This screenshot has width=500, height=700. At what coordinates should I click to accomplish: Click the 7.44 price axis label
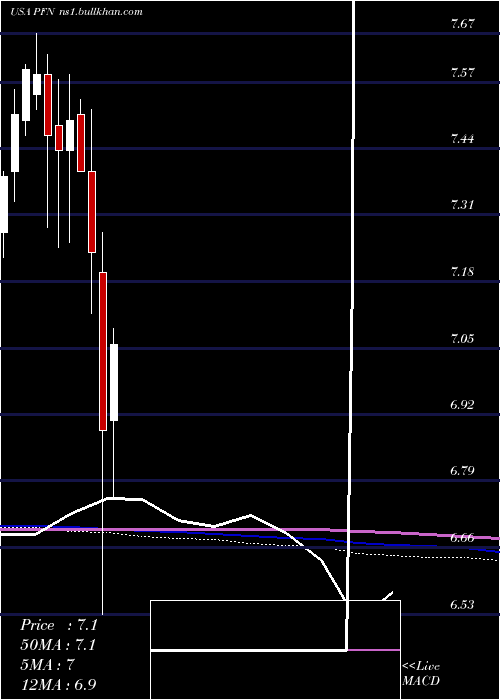click(462, 139)
